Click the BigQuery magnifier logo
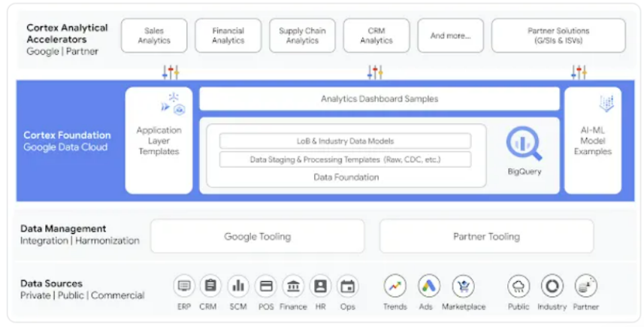 524,144
